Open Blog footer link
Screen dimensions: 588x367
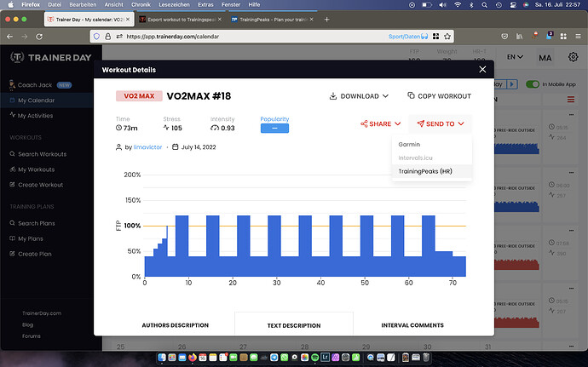28,324
